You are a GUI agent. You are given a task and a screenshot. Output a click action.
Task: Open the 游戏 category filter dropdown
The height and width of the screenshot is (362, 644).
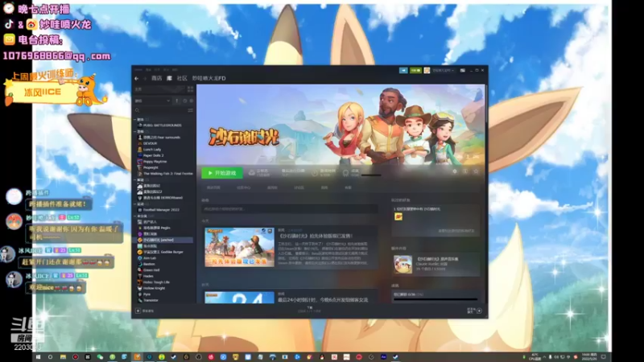coord(152,101)
